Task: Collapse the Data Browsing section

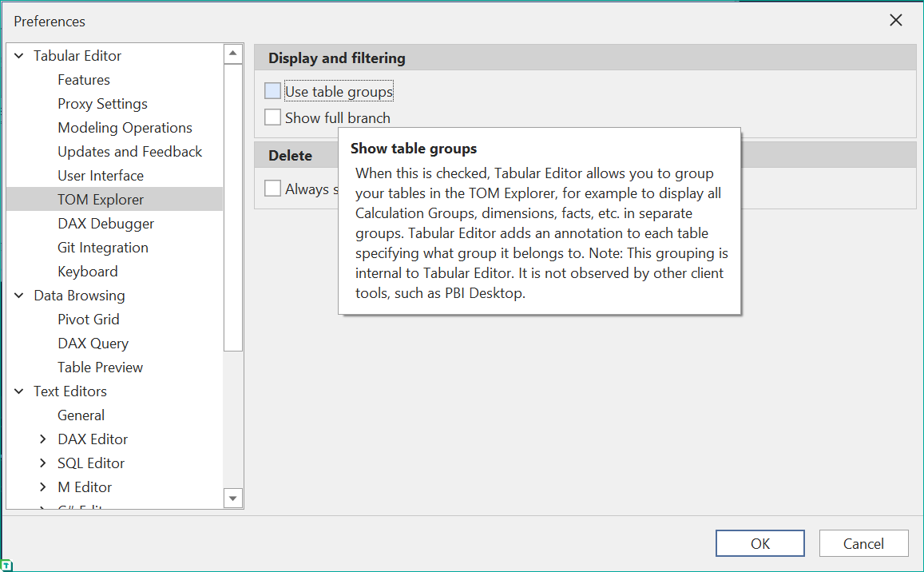Action: pyautogui.click(x=18, y=295)
